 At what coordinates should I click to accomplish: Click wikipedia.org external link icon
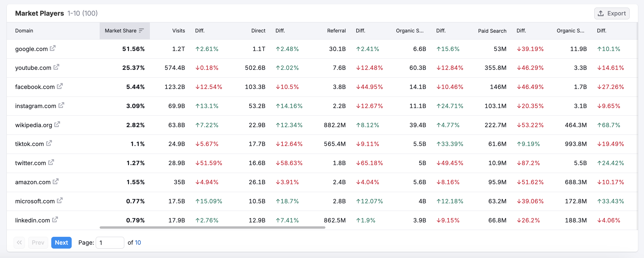tap(57, 124)
